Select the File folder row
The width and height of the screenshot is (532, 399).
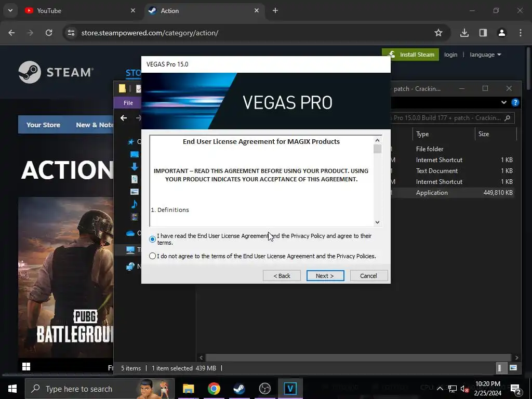pos(453,149)
